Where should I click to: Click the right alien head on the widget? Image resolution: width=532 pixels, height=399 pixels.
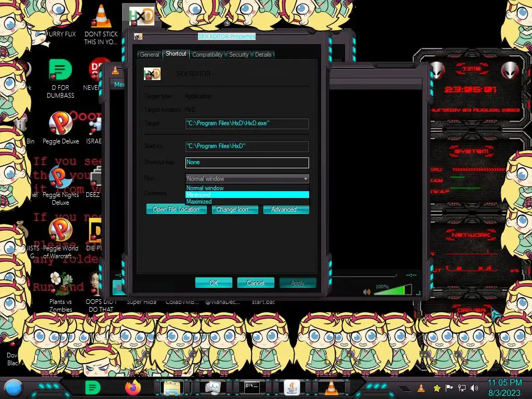point(510,71)
